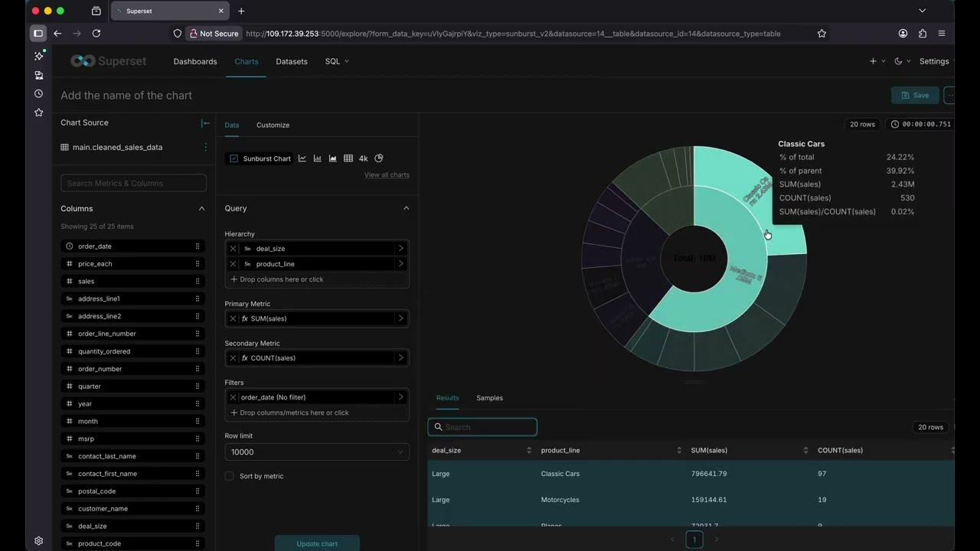Screen dimensions: 980x551
Task: Open the Datasets page
Action: [x=292, y=61]
